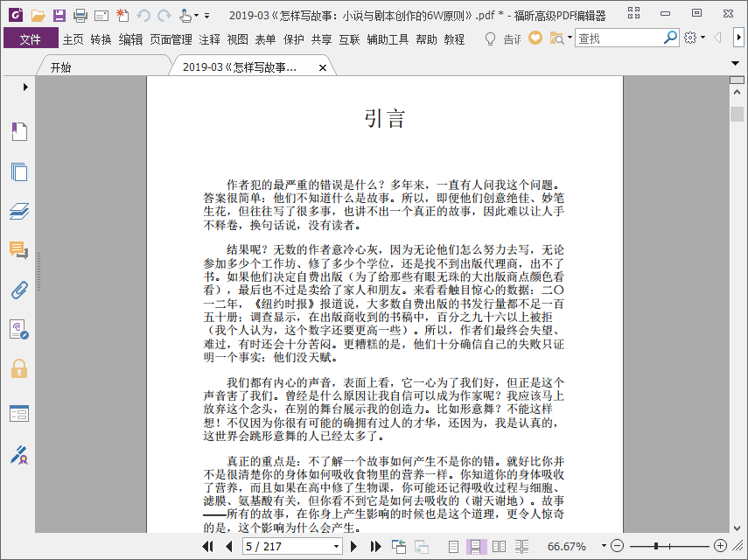The height and width of the screenshot is (560, 748).
Task: Open the page number dropdown arrow
Action: click(x=336, y=547)
